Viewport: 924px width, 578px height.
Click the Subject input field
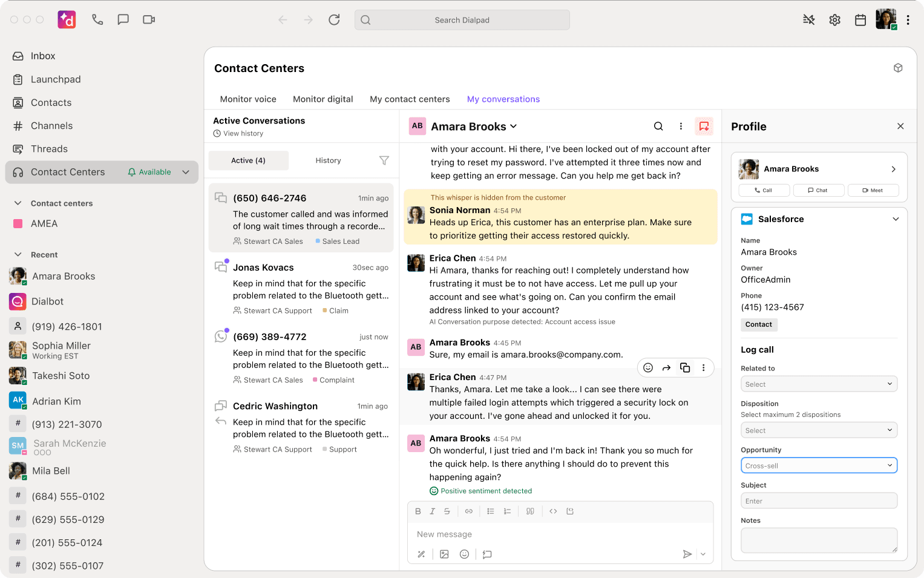(819, 501)
